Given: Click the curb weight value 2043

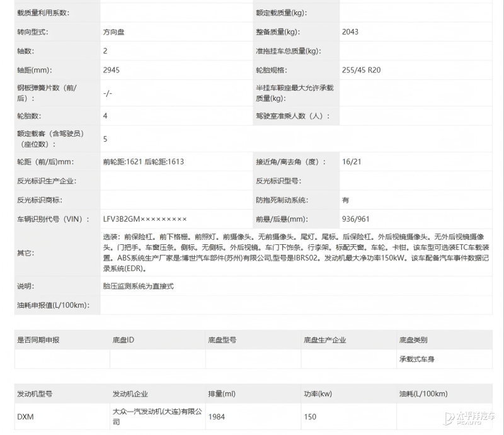Looking at the screenshot, I should tap(350, 31).
